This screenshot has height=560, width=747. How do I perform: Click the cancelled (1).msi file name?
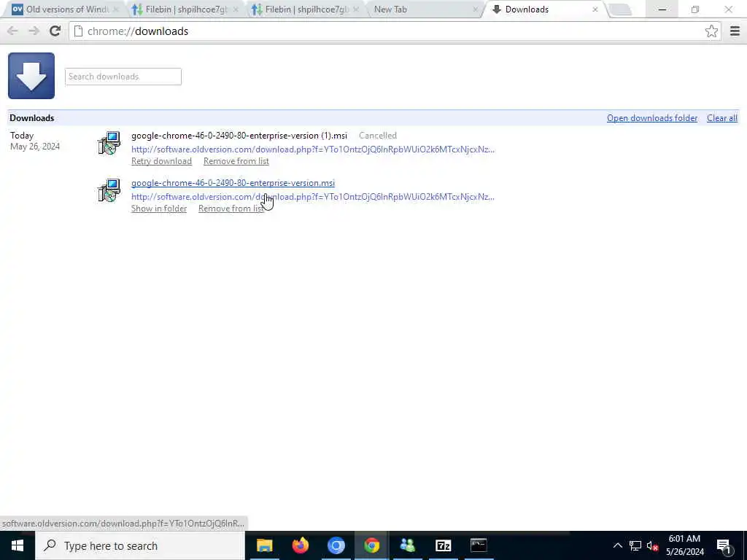click(x=239, y=136)
